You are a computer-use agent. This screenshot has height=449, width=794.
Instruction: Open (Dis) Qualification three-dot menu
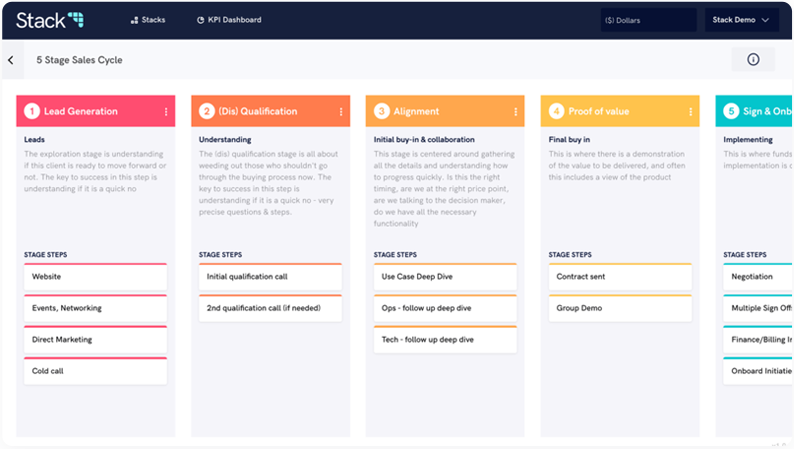coord(341,112)
